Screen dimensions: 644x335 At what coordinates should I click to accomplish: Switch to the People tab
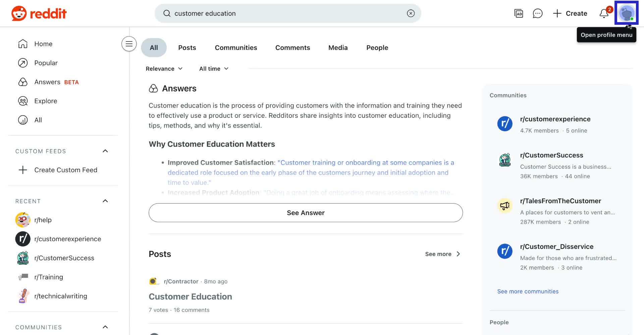[x=377, y=48]
